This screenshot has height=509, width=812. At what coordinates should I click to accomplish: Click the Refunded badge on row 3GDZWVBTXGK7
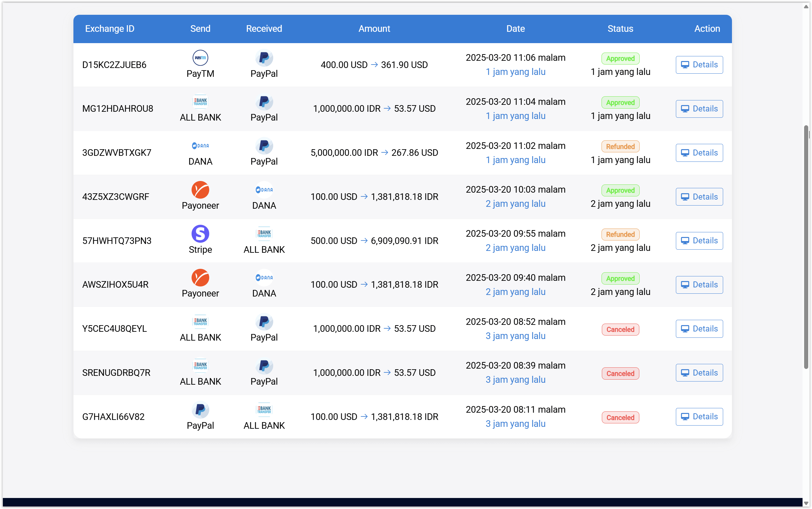point(620,146)
